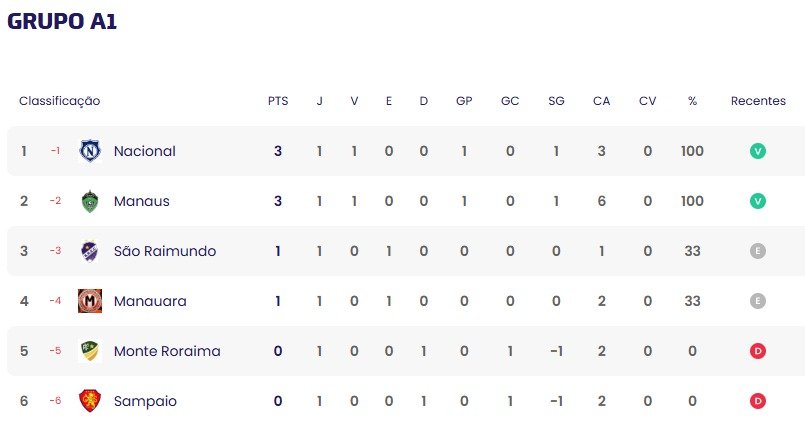Click Manauara's gray E result badge

pos(758,301)
